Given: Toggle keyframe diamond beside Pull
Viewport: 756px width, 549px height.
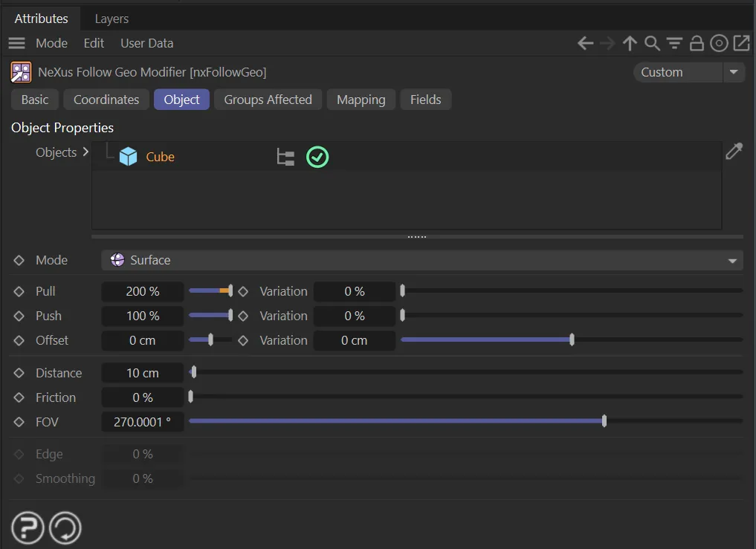Looking at the screenshot, I should coord(19,291).
